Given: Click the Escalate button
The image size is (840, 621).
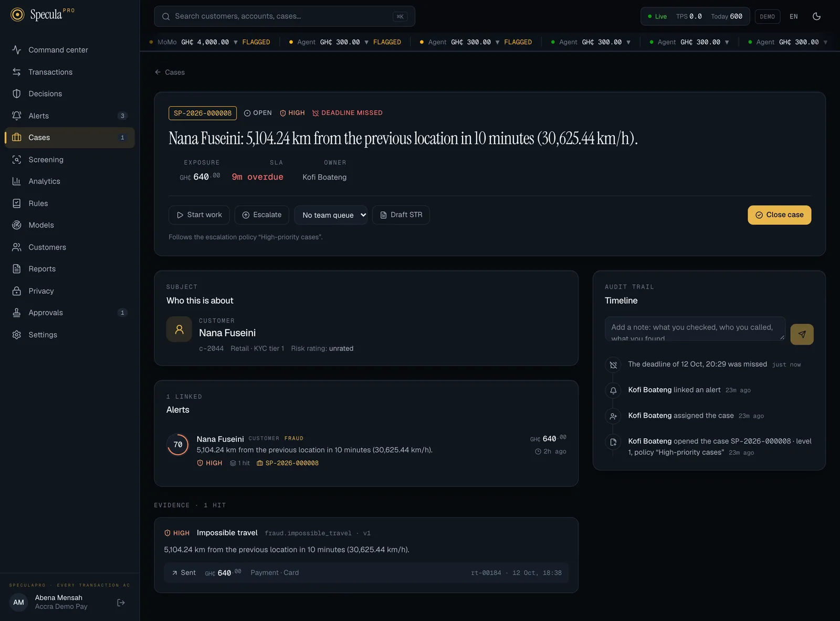Looking at the screenshot, I should 262,215.
